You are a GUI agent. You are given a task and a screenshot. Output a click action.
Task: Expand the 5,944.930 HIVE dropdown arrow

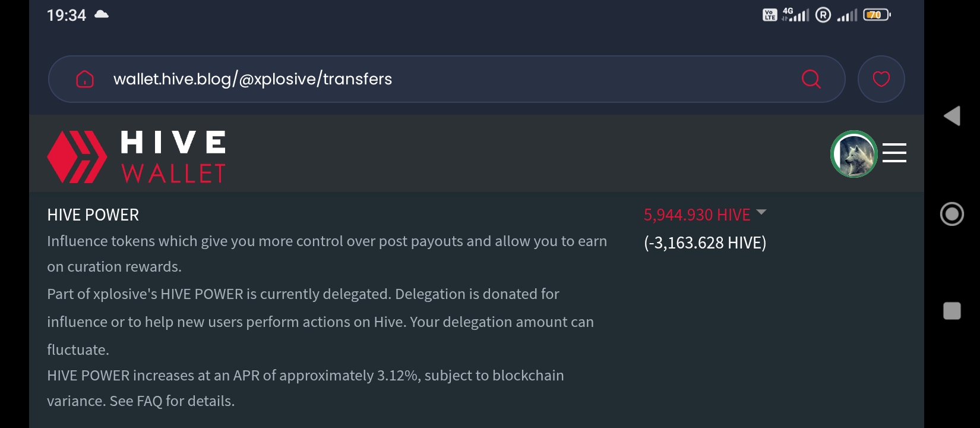coord(761,212)
